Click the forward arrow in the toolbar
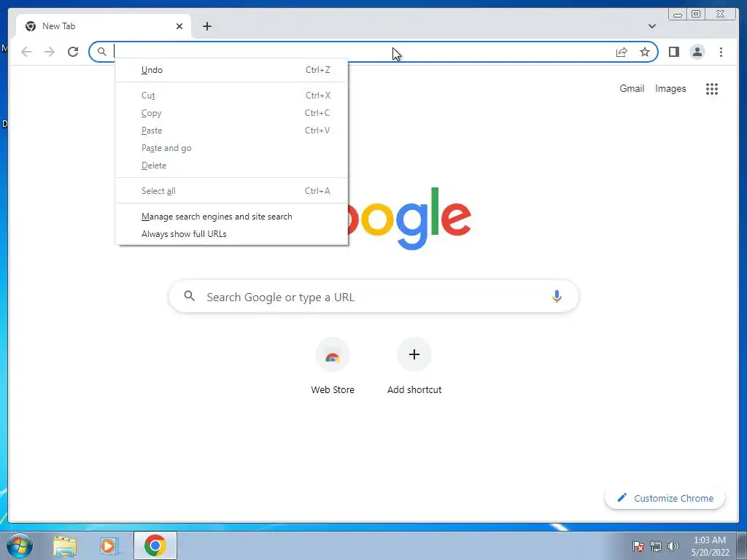747x560 pixels. [50, 52]
